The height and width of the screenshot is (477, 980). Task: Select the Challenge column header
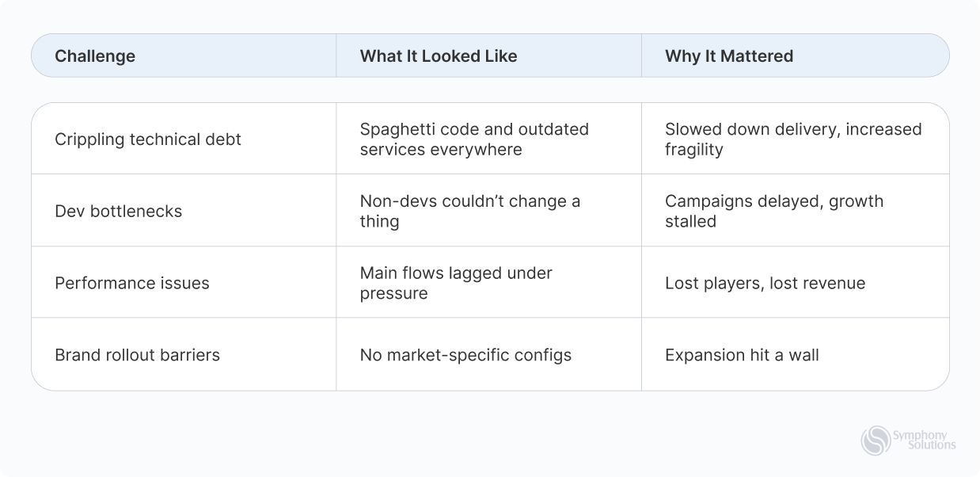tap(95, 56)
